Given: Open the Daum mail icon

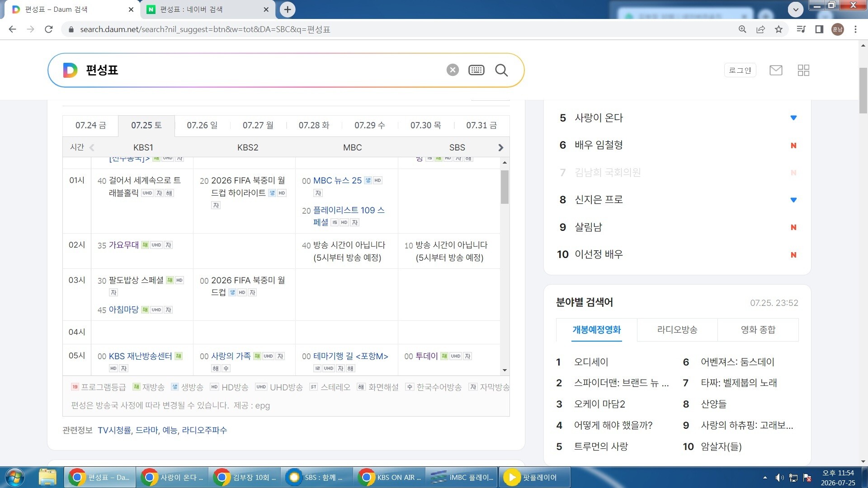Looking at the screenshot, I should [x=776, y=70].
